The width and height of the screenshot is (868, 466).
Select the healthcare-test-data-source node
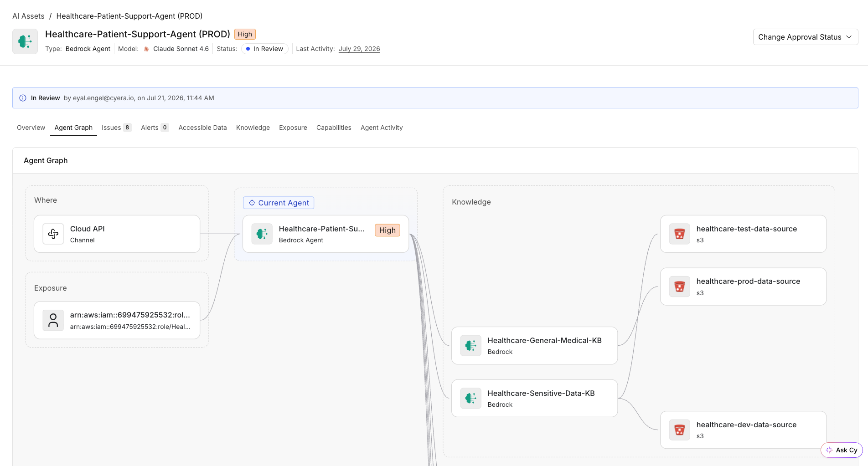coord(744,234)
